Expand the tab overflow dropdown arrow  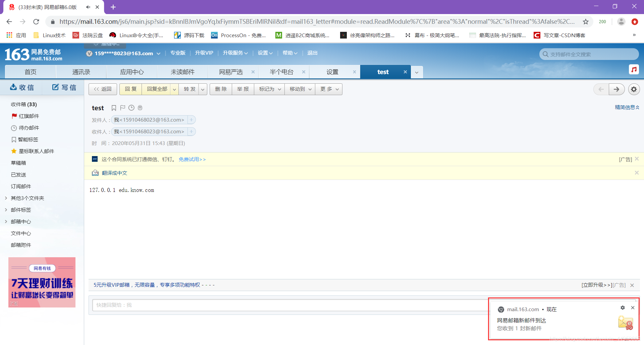417,72
